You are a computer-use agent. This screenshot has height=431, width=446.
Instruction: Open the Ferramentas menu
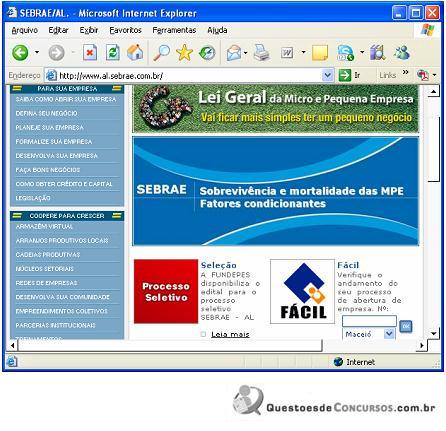pos(174,30)
